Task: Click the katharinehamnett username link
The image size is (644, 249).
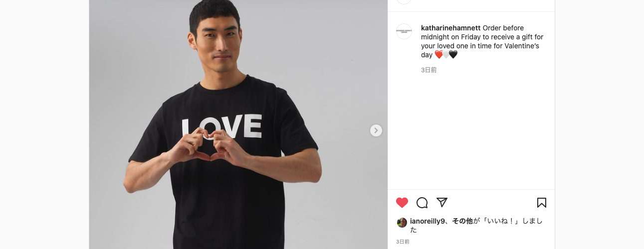Action: 451,28
